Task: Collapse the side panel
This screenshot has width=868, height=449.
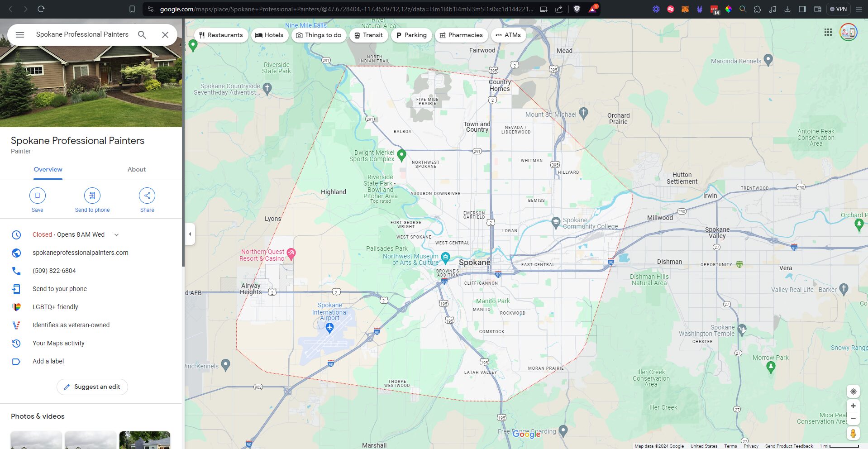Action: click(x=190, y=234)
